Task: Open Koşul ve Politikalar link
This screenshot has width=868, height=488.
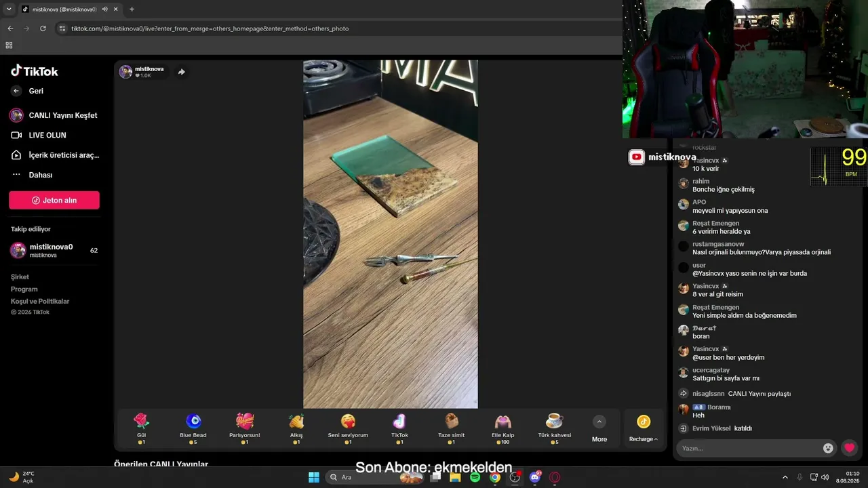Action: point(40,301)
